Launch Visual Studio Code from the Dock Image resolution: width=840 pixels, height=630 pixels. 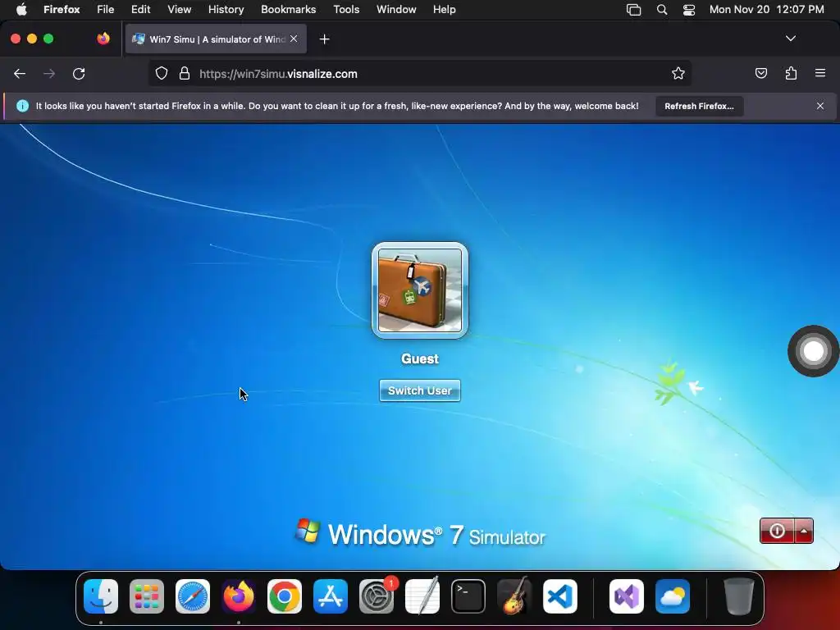click(560, 596)
